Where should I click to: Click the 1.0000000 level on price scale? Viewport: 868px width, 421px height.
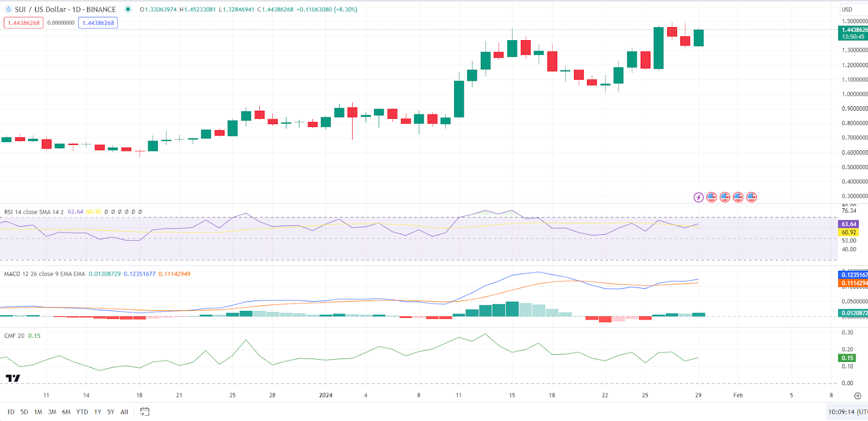coord(854,94)
